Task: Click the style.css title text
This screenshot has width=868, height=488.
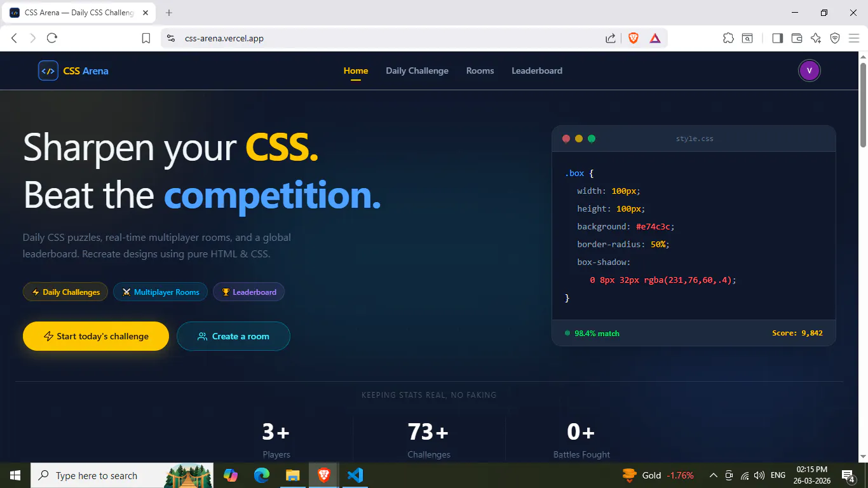Action: (695, 139)
